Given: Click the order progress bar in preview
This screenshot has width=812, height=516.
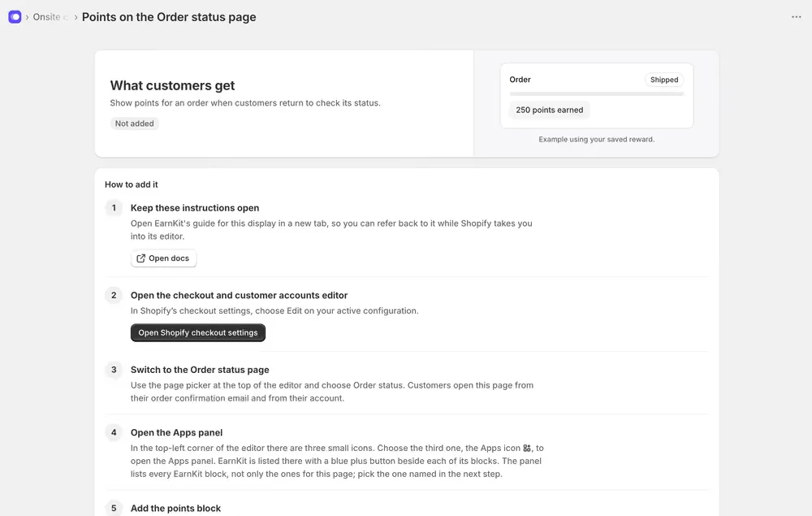Looking at the screenshot, I should point(597,93).
